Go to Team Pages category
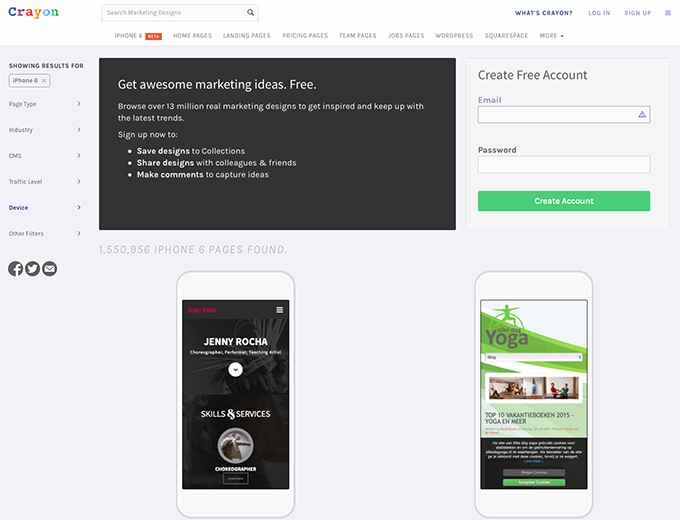The image size is (680, 520). coord(357,36)
